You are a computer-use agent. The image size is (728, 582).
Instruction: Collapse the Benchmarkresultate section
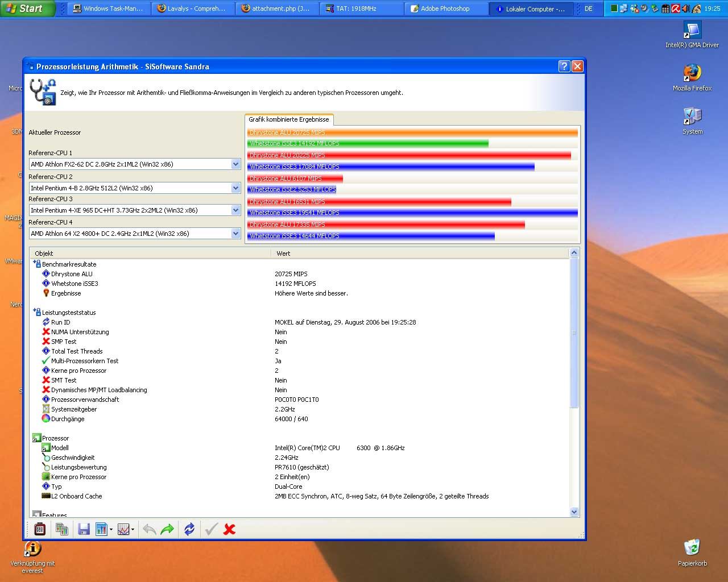pyautogui.click(x=36, y=264)
